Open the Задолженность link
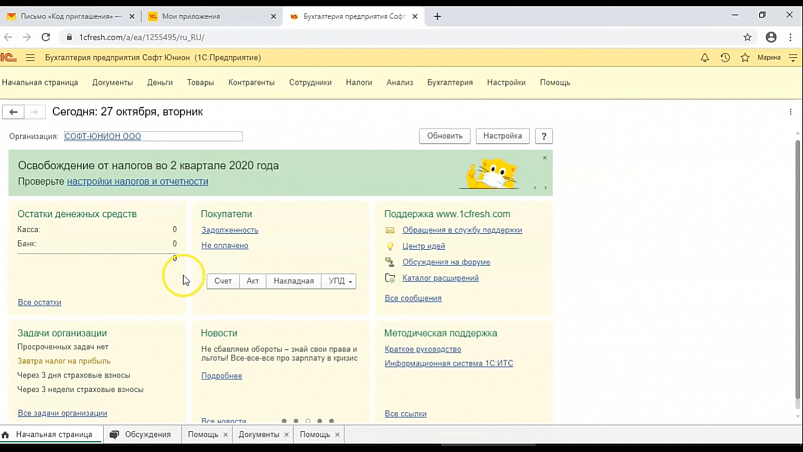803x452 pixels. pos(229,230)
